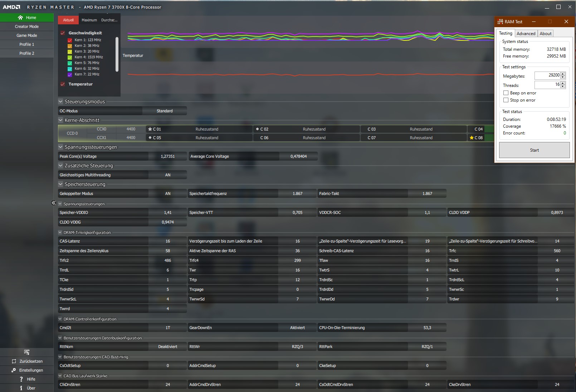Viewport: 576px width, 392px height.
Task: Decrease Threads with the down arrow
Action: click(563, 87)
